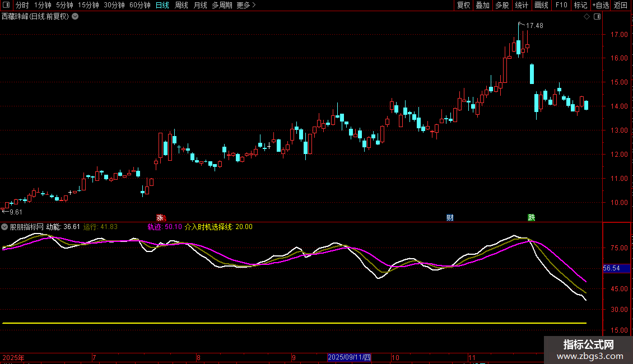Click the red 涨 event marker

160,217
